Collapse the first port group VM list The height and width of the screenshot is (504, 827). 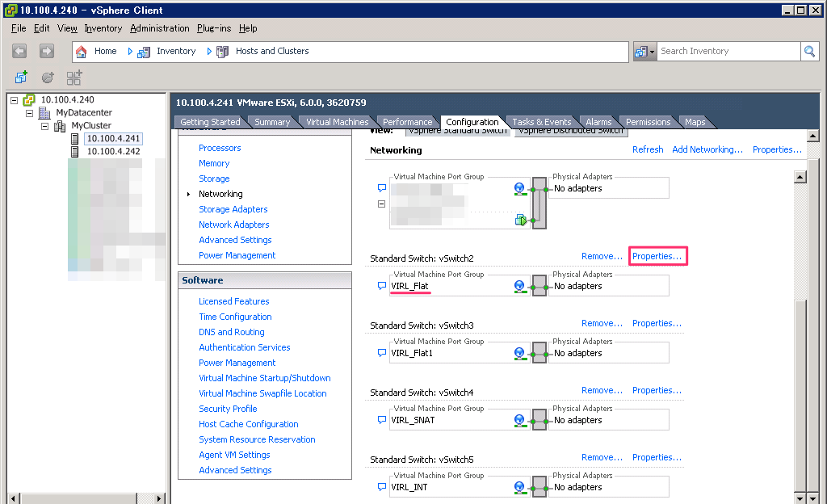coord(381,204)
